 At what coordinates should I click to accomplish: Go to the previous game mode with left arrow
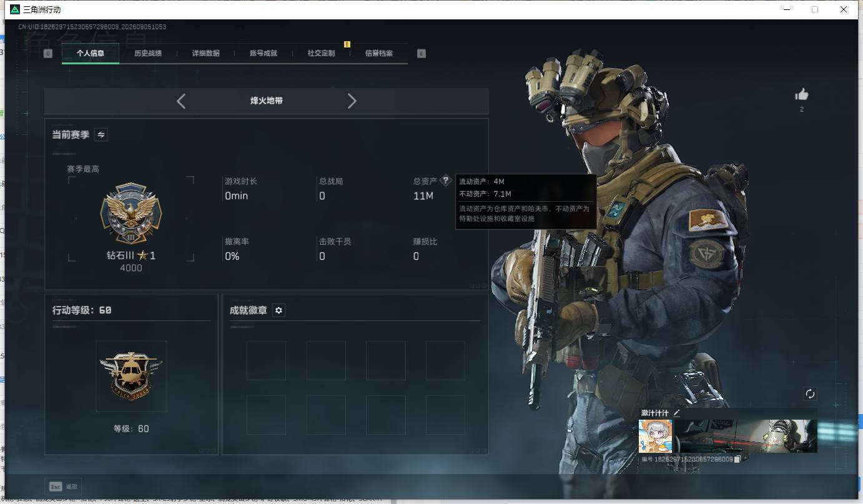tap(181, 101)
